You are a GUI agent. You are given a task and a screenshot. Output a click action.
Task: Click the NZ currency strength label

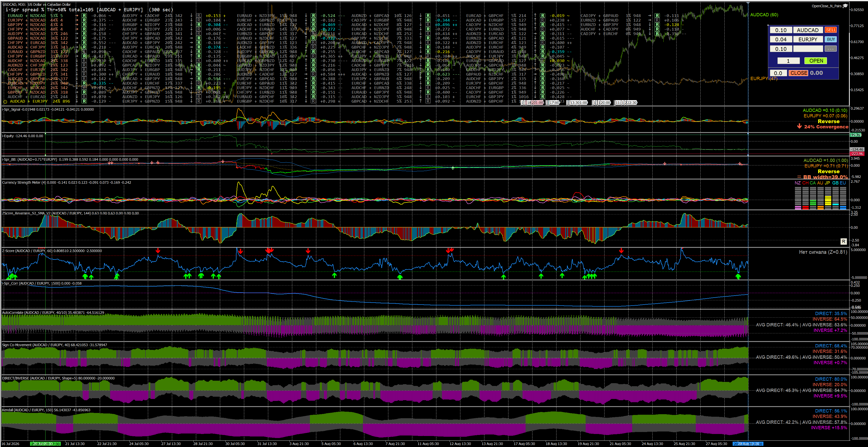798,183
